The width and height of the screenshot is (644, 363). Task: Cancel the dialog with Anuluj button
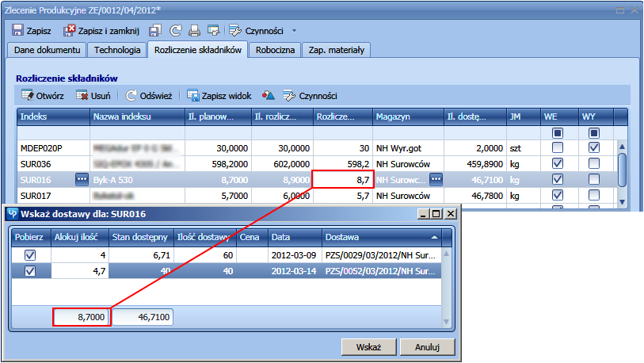(427, 347)
